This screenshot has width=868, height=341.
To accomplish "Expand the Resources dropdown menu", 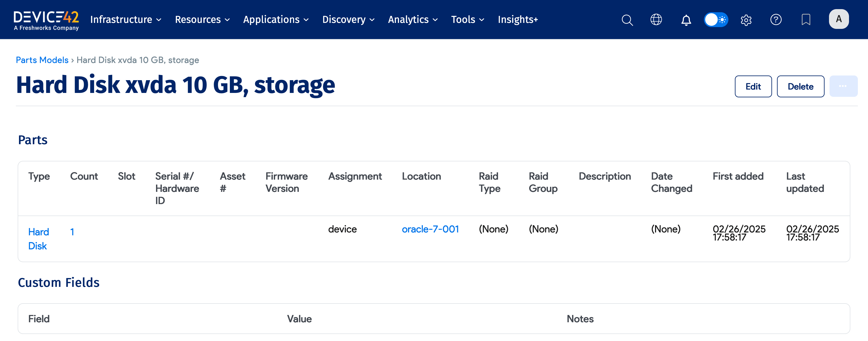I will point(202,20).
